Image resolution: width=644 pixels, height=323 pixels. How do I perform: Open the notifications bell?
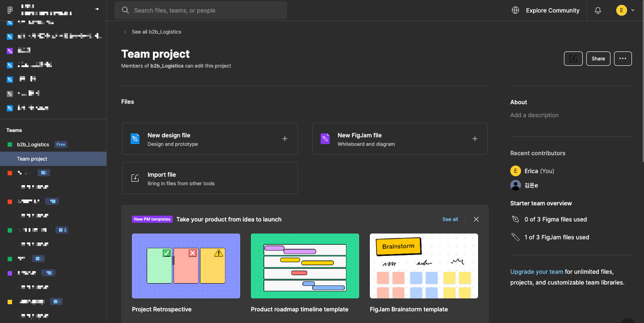tap(598, 10)
